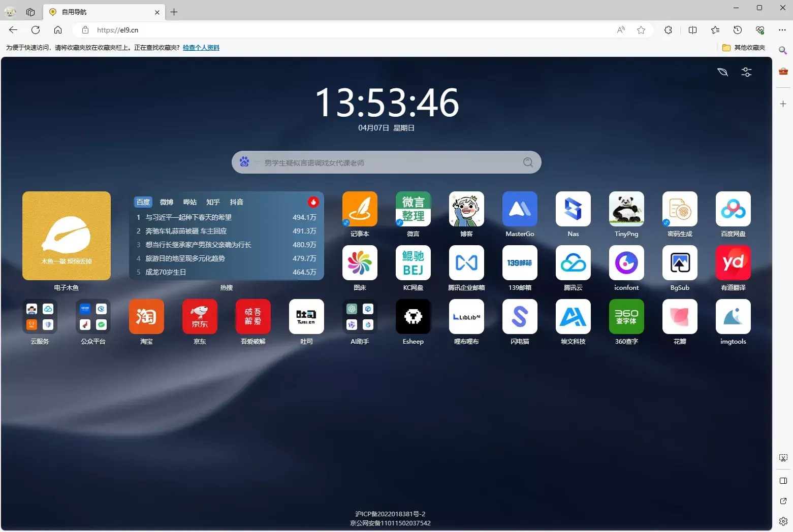Expand the 云服务 folder group
Image resolution: width=793 pixels, height=532 pixels.
coord(40,316)
